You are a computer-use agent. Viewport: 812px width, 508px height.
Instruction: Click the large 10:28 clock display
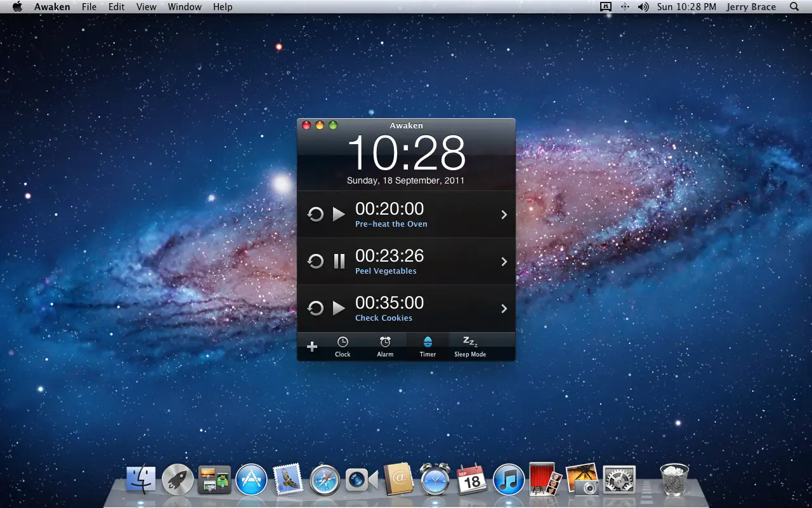[x=406, y=153]
